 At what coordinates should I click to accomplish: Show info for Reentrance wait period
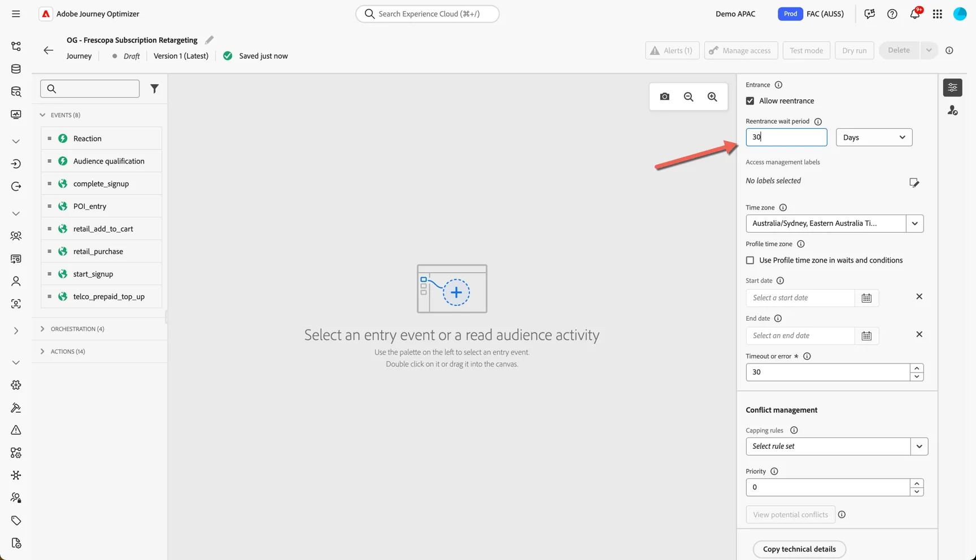(818, 121)
